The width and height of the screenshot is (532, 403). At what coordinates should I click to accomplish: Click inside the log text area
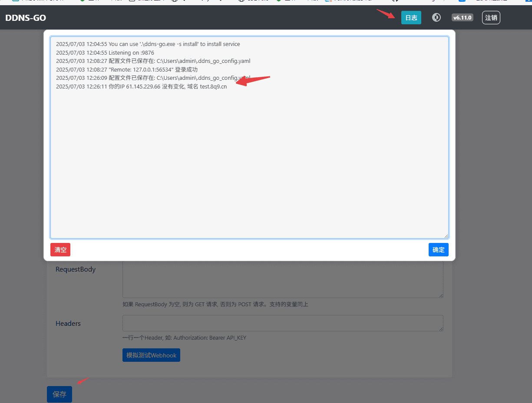(x=249, y=138)
